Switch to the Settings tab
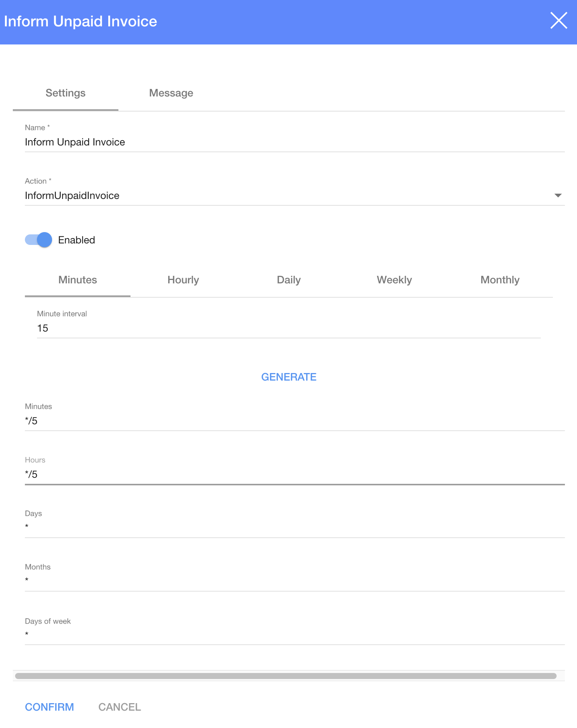 click(x=66, y=93)
